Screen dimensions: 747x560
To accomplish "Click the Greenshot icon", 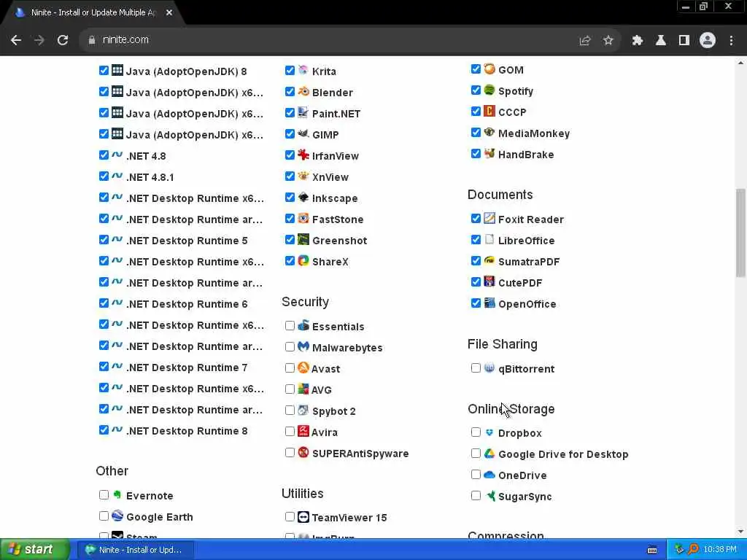I will (x=303, y=239).
